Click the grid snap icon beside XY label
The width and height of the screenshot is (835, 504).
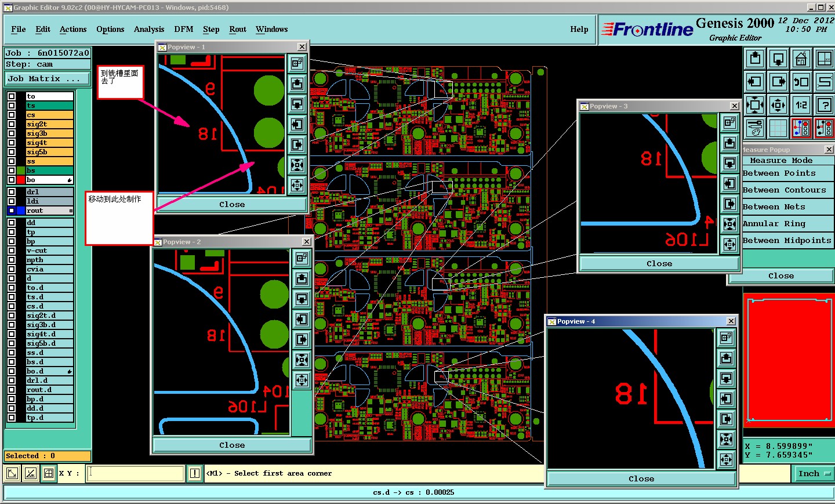coord(49,473)
